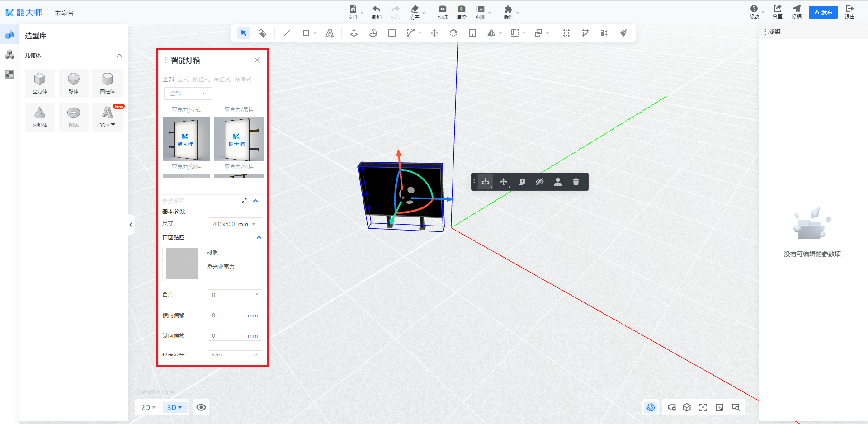Delete object with trash icon
The image size is (868, 424).
576,182
